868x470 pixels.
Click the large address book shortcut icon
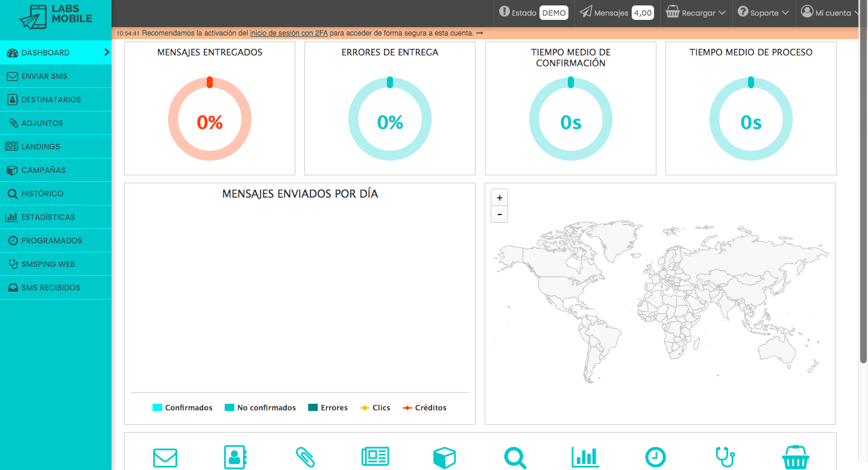(236, 458)
